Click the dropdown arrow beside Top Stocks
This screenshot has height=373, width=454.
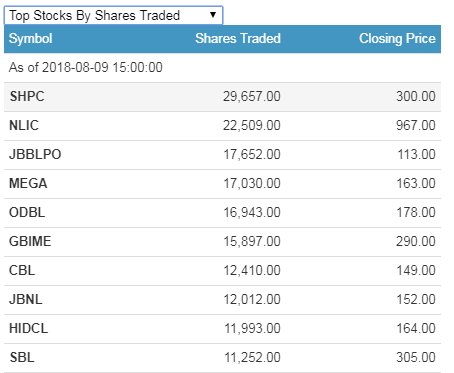213,15
